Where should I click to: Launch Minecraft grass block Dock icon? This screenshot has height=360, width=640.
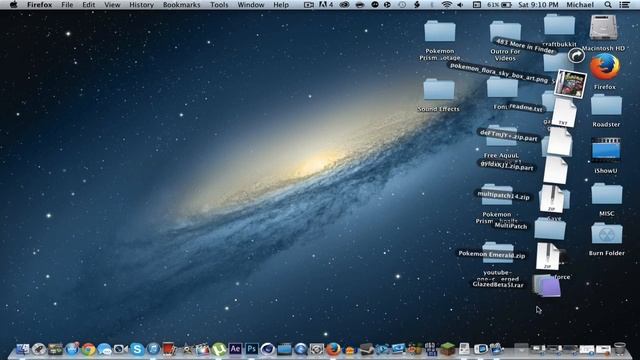448,349
